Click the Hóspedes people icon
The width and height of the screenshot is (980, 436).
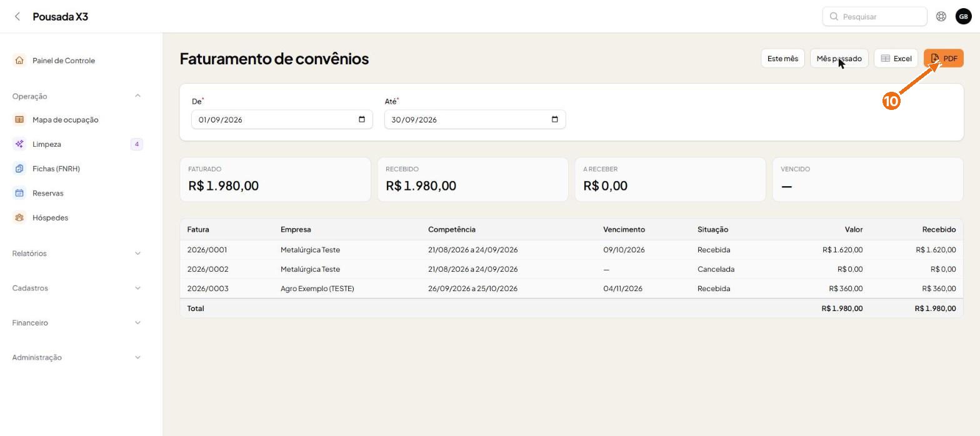point(19,217)
